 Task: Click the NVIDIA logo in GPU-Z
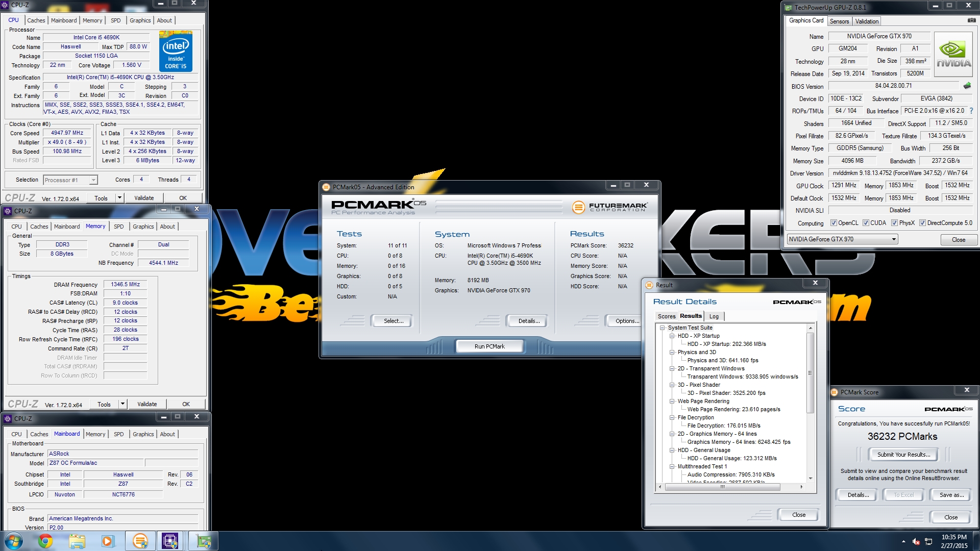coord(953,55)
